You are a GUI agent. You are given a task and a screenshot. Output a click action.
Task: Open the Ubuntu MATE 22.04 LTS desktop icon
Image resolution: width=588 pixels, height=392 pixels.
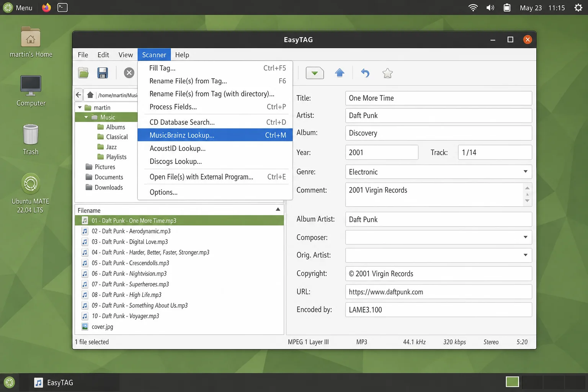31,193
